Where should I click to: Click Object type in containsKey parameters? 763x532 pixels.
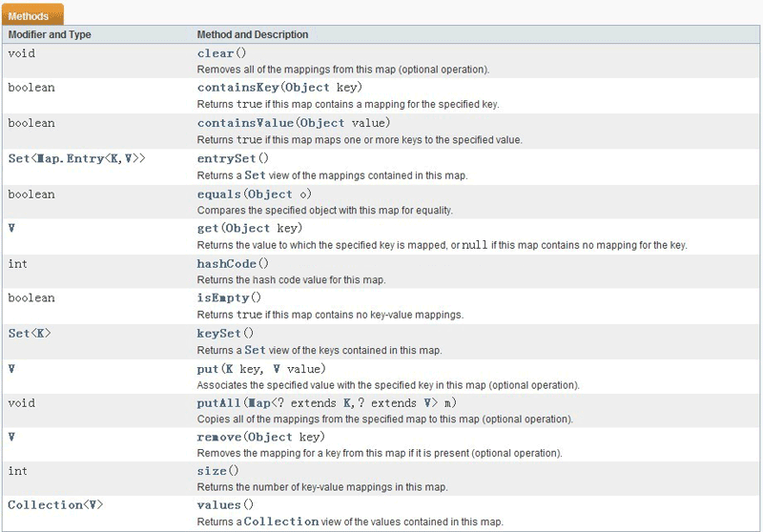[307, 88]
